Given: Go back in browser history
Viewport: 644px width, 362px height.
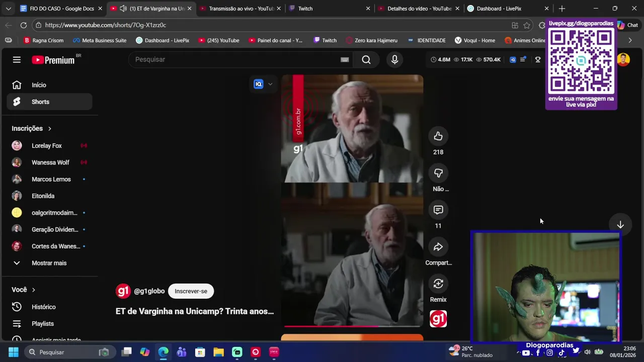Looking at the screenshot, I should point(9,25).
